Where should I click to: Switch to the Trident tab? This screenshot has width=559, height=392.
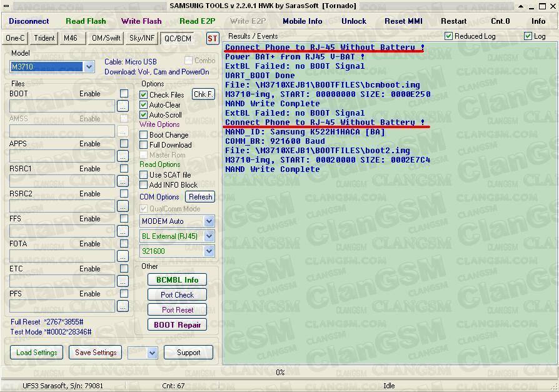pyautogui.click(x=44, y=38)
